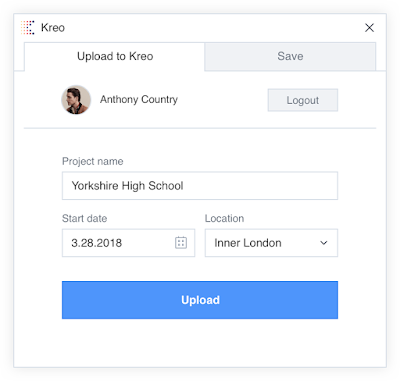Select the Anthony Country user name text

click(139, 99)
